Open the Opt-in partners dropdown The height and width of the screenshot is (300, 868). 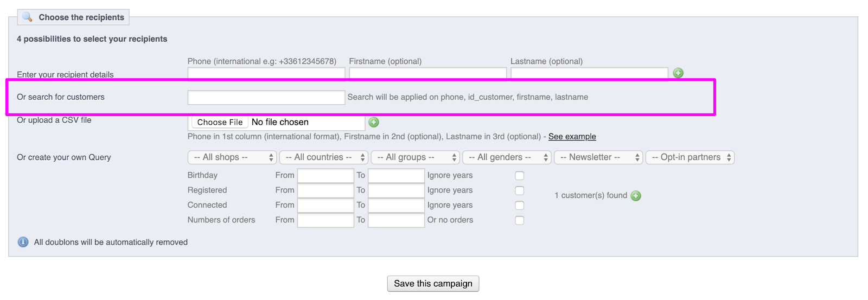coord(690,157)
